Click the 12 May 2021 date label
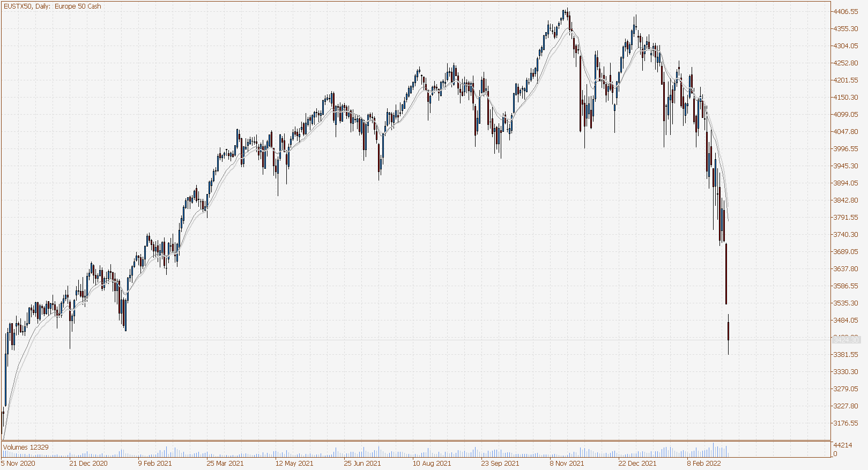The height and width of the screenshot is (470, 868). 294,463
